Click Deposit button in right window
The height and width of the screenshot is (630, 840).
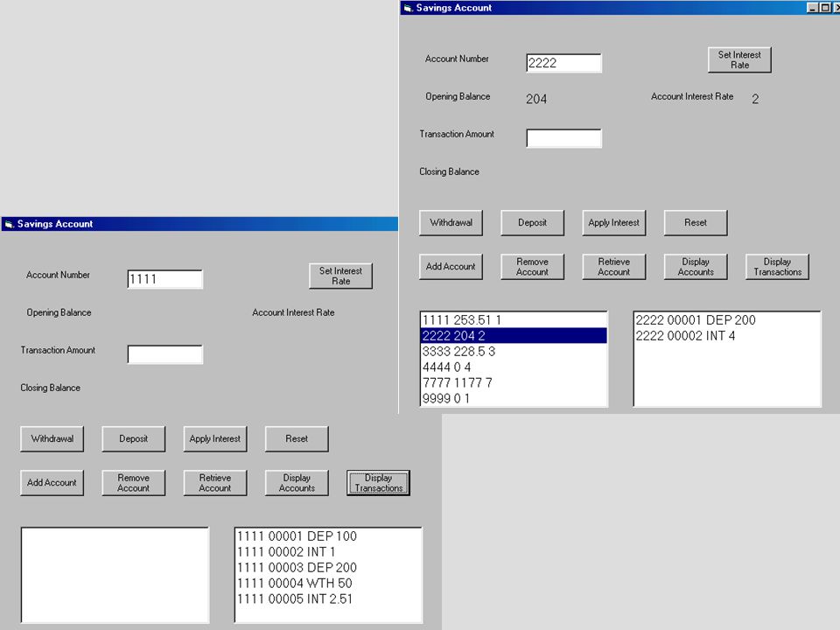tap(533, 223)
